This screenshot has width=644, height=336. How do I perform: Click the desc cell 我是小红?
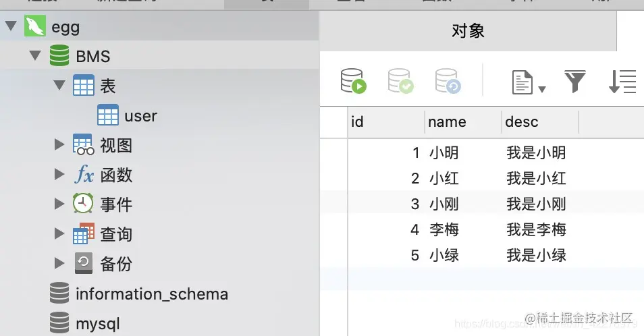point(536,179)
